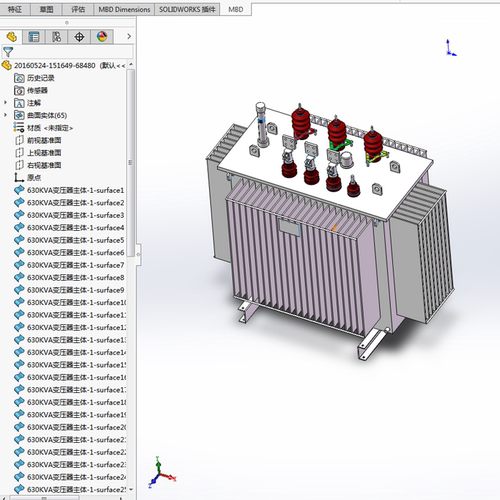The image size is (500, 500).
Task: Click 630KVA变压器主体-1-surface20 entry
Action: point(70,427)
